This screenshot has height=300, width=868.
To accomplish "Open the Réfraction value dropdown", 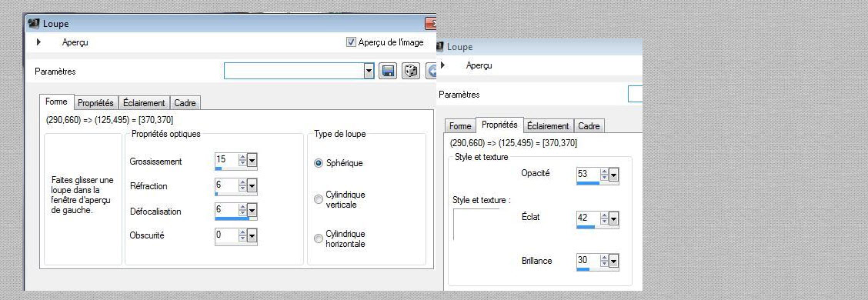I will [252, 185].
